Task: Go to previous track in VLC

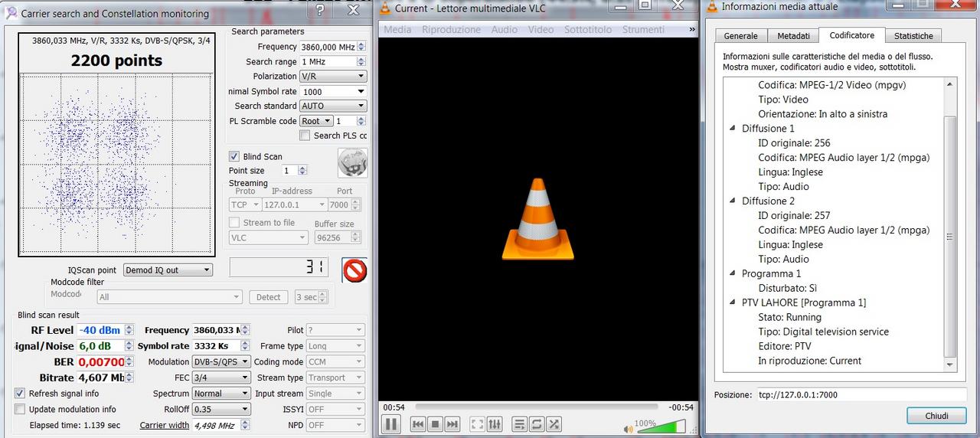Action: 418,424
